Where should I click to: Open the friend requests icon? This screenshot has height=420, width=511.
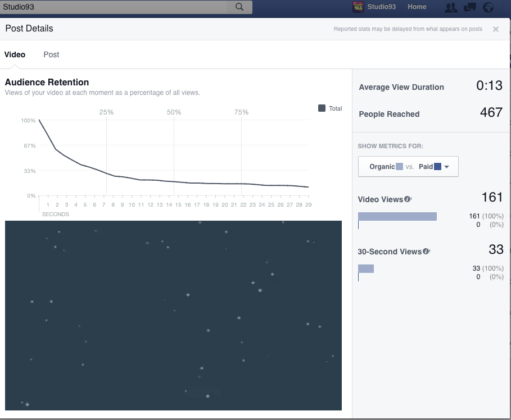451,7
